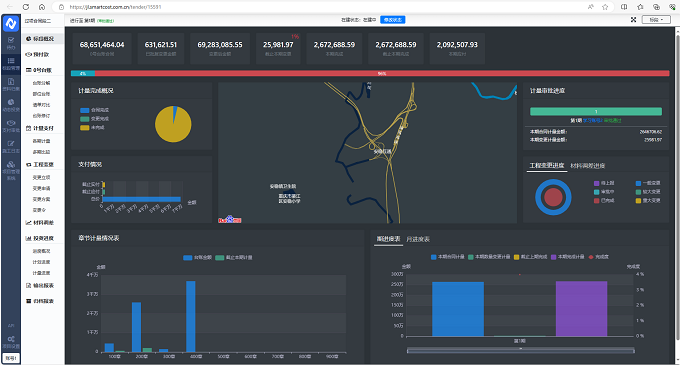This screenshot has width=680, height=365.
Task: Open the 部位台账 submenu item
Action: click(42, 94)
